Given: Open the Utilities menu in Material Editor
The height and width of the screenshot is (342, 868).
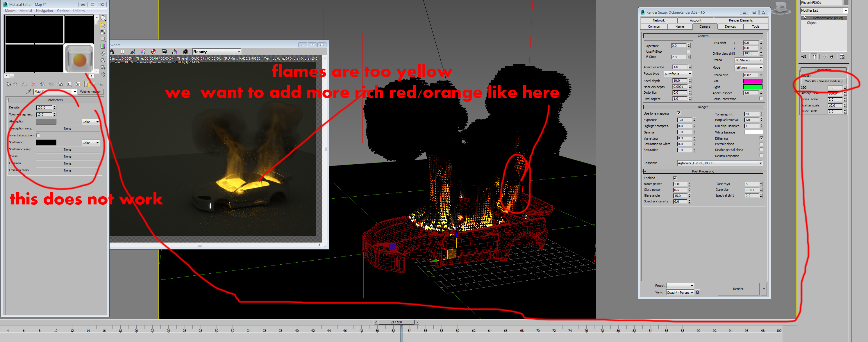Looking at the screenshot, I should [79, 11].
